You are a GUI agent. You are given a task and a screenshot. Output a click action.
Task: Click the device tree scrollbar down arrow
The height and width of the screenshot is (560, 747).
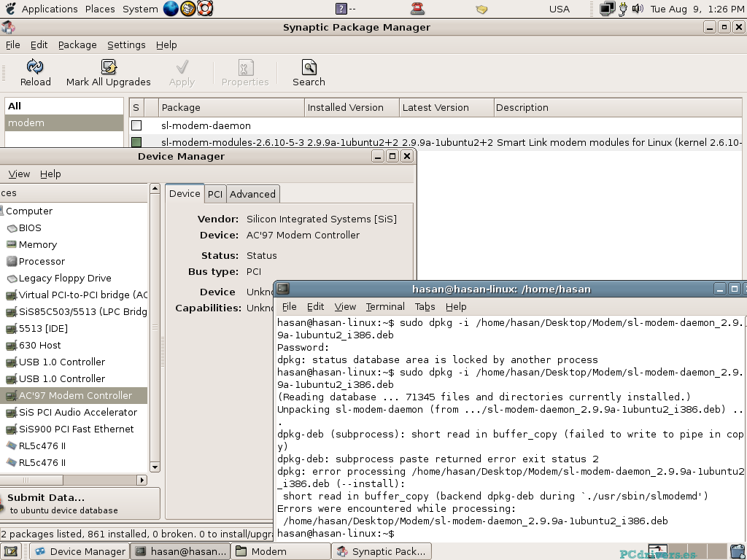point(155,467)
